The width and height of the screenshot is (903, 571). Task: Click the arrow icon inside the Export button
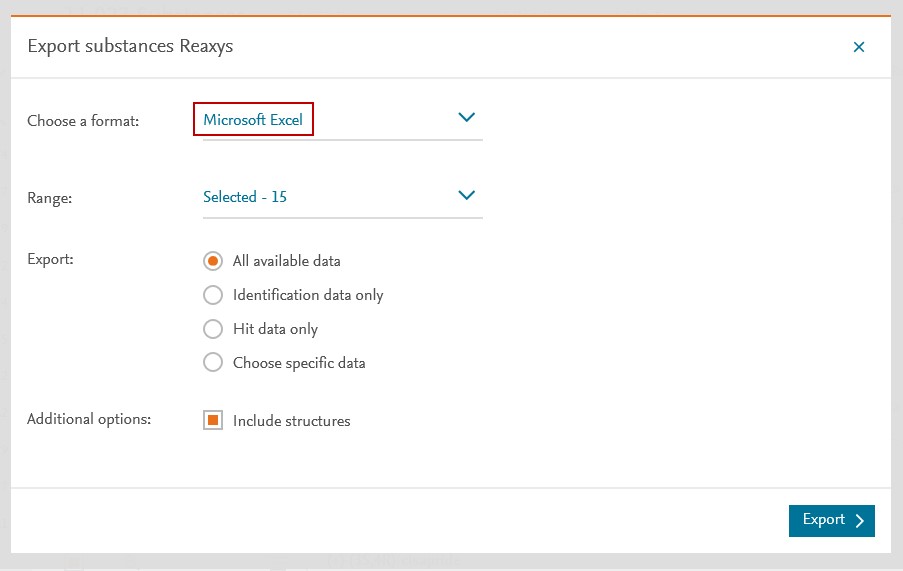(x=860, y=520)
